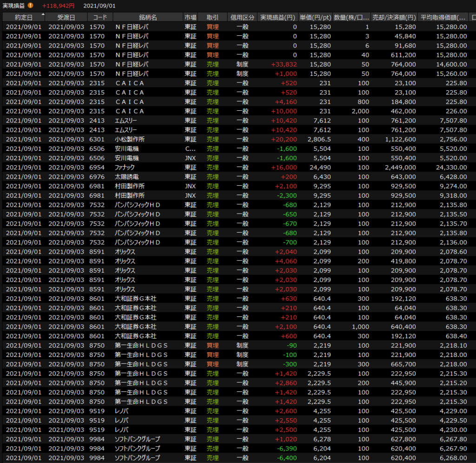
Task: Sort by the 受渡日 column header
Action: [66, 17]
